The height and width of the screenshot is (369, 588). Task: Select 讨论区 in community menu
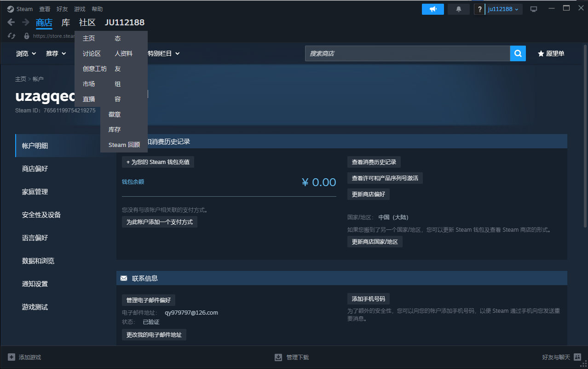(92, 53)
